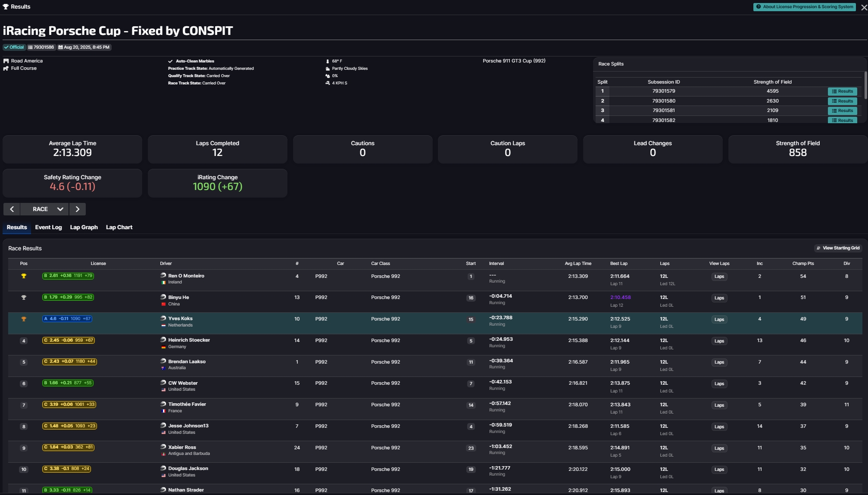Click the B 2.61 license badge of Ren O Monteiro
This screenshot has width=868, height=495.
tap(68, 276)
